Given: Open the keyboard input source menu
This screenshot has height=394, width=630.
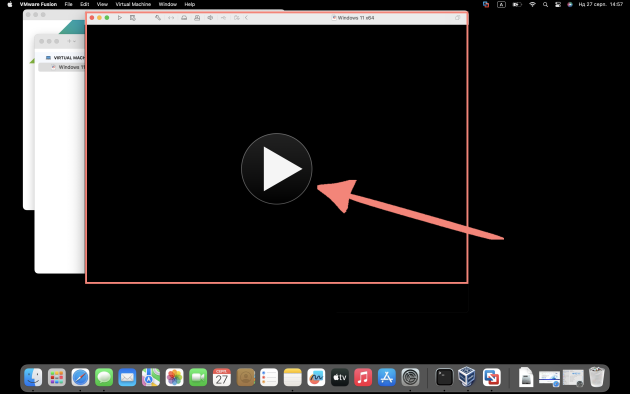Looking at the screenshot, I should [x=501, y=4].
